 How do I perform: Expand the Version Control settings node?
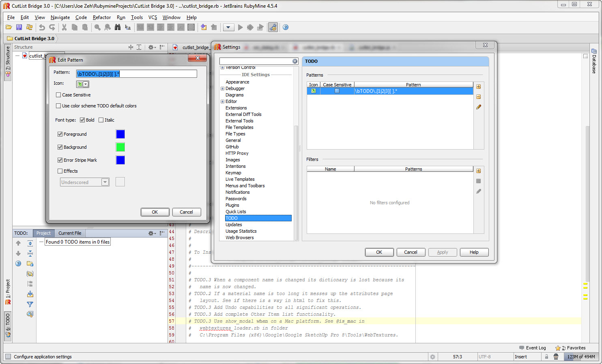click(x=222, y=68)
